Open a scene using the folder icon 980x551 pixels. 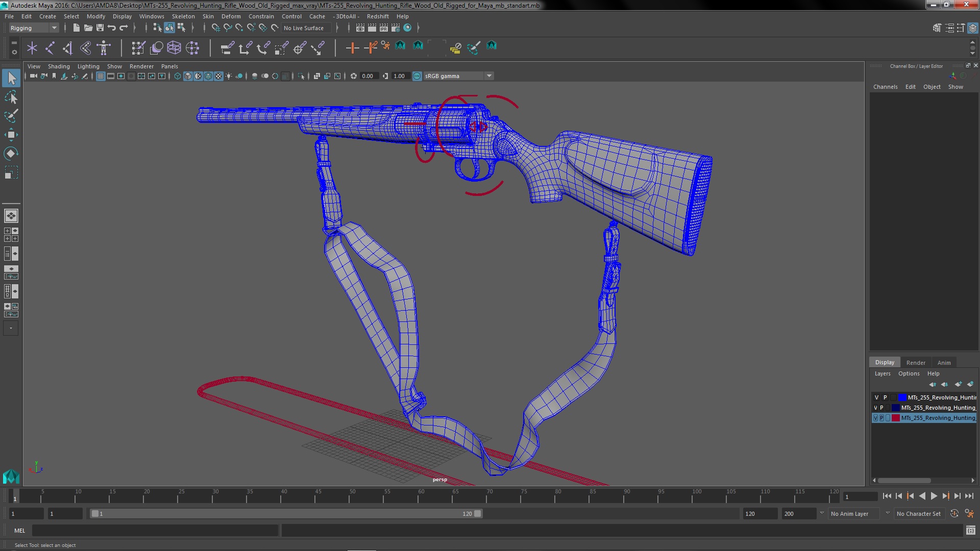tap(88, 28)
